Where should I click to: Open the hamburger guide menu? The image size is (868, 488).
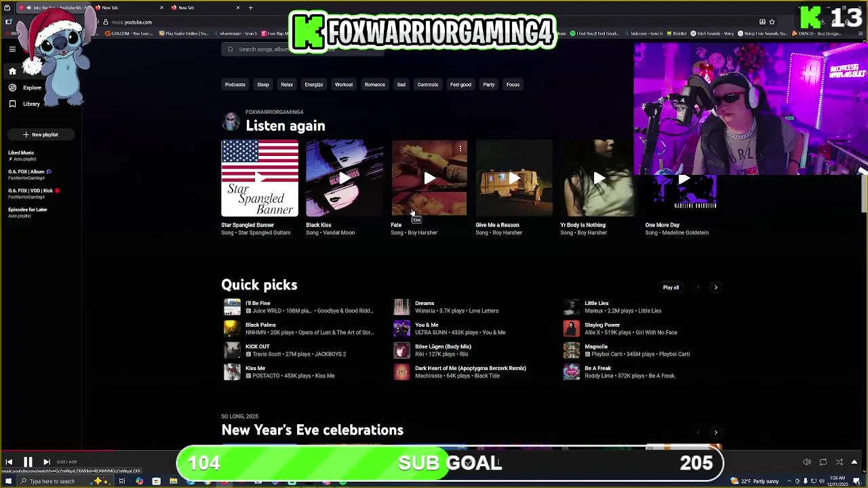coord(12,49)
